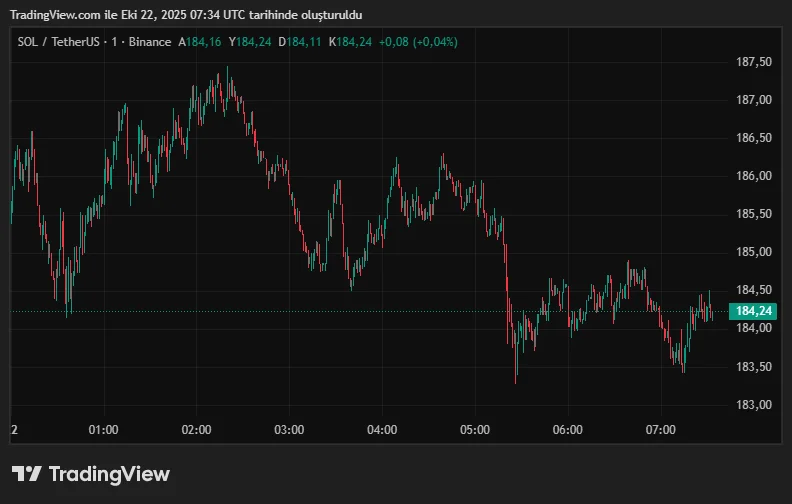The width and height of the screenshot is (792, 504).
Task: Click the open value A184,16
Action: pyautogui.click(x=200, y=42)
